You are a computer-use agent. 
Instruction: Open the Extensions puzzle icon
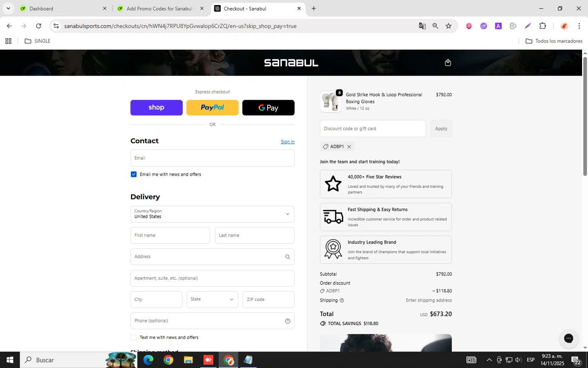coord(543,26)
